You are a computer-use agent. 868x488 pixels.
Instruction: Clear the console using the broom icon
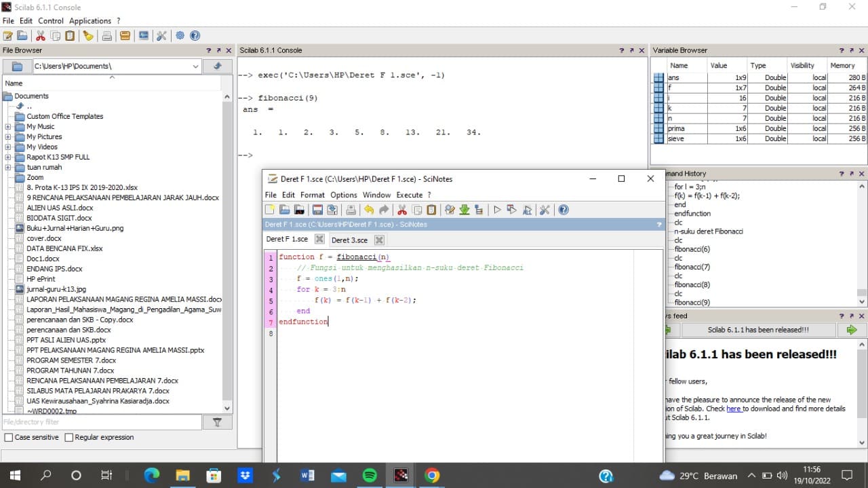coord(88,36)
